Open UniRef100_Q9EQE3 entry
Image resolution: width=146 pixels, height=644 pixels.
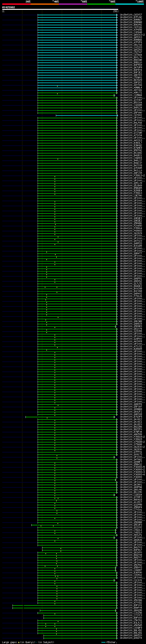[x=131, y=218]
